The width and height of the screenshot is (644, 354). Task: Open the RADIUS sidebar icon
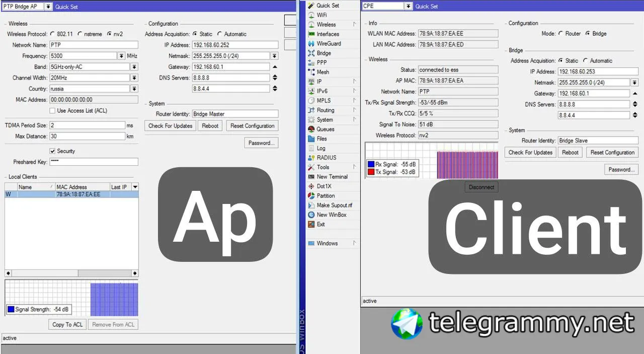point(312,158)
